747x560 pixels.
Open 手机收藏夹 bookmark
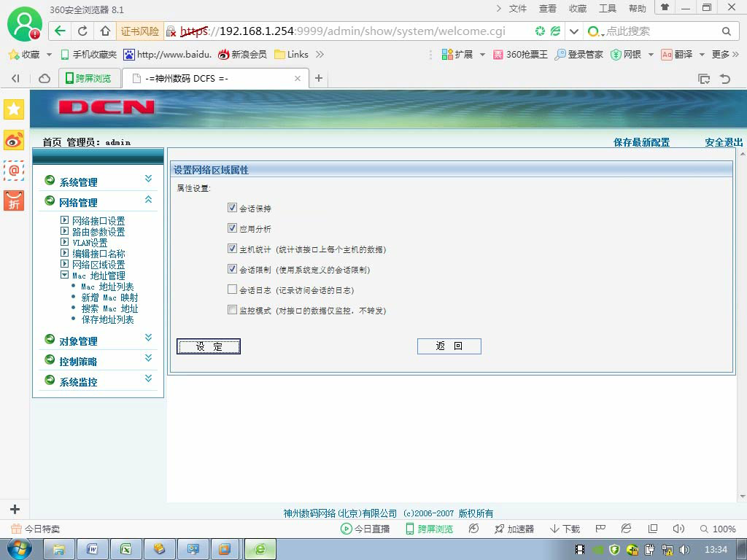(x=89, y=54)
